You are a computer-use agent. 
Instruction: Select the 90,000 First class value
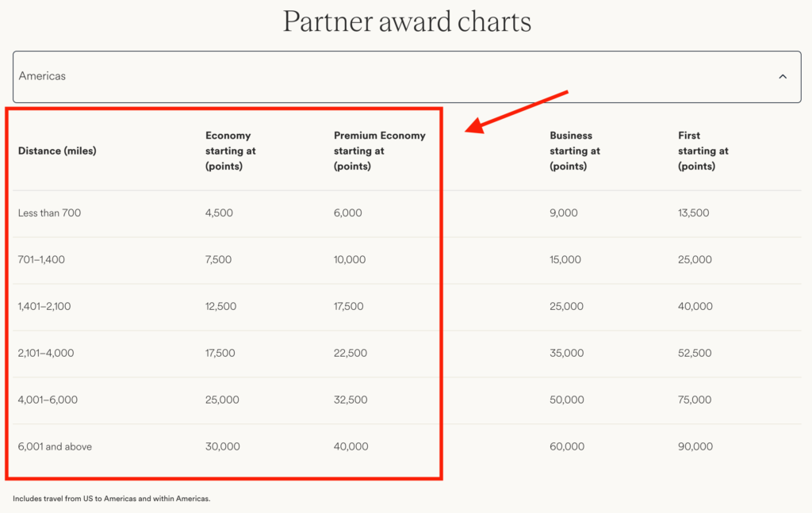(x=695, y=446)
